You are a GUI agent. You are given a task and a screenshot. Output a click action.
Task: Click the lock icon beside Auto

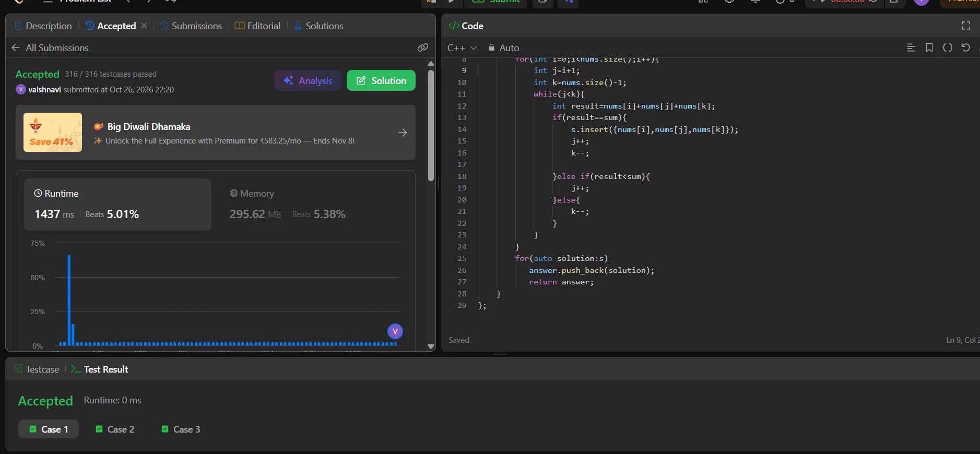pos(491,47)
